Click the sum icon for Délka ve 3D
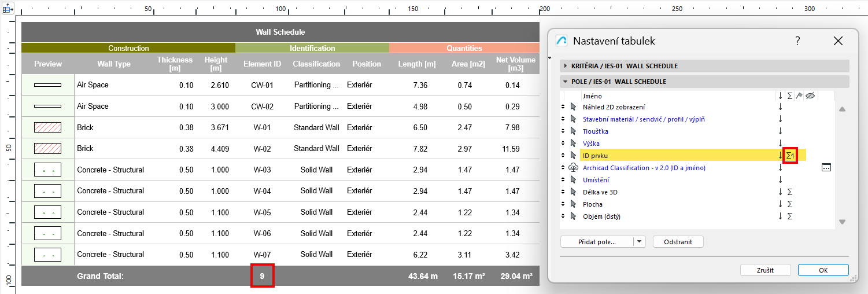Image resolution: width=868 pixels, height=294 pixels. pos(789,192)
